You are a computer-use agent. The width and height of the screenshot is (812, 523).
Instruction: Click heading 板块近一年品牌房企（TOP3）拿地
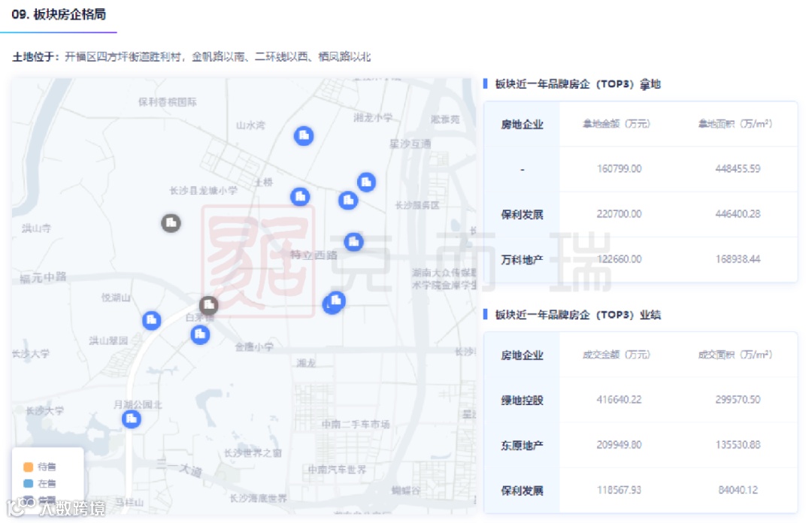pyautogui.click(x=577, y=84)
